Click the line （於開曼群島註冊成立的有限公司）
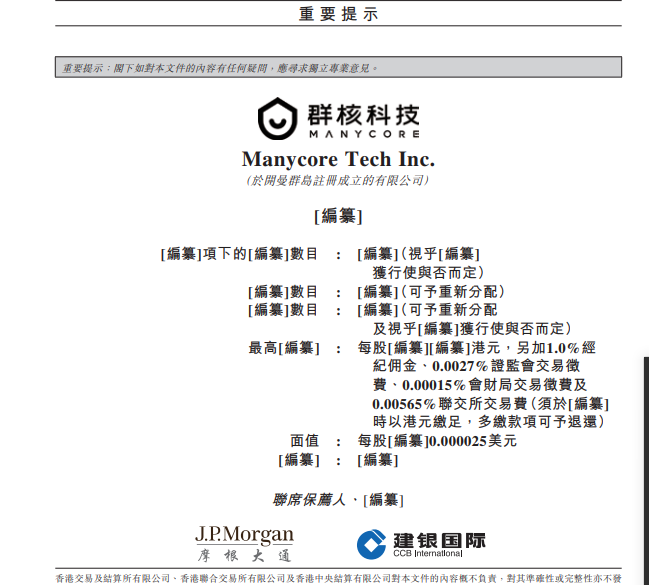Viewport: 649px width, 585px height. tap(338, 181)
